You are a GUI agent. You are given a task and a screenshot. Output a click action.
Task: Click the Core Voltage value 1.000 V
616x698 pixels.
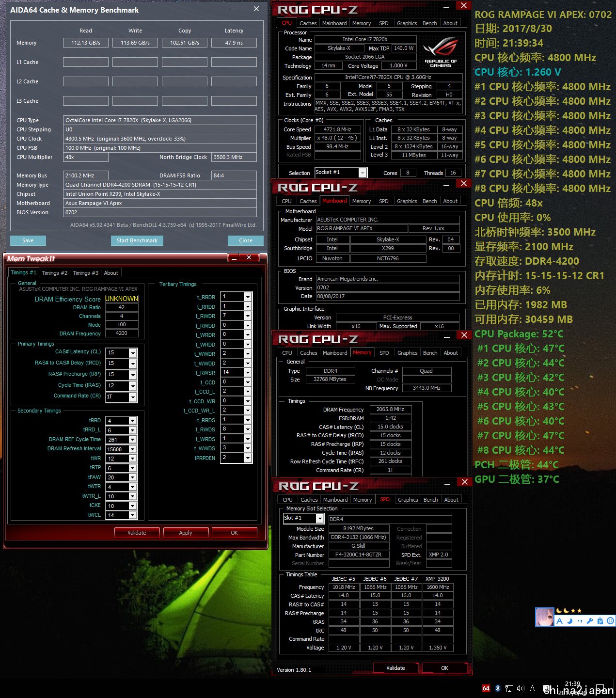tap(398, 66)
